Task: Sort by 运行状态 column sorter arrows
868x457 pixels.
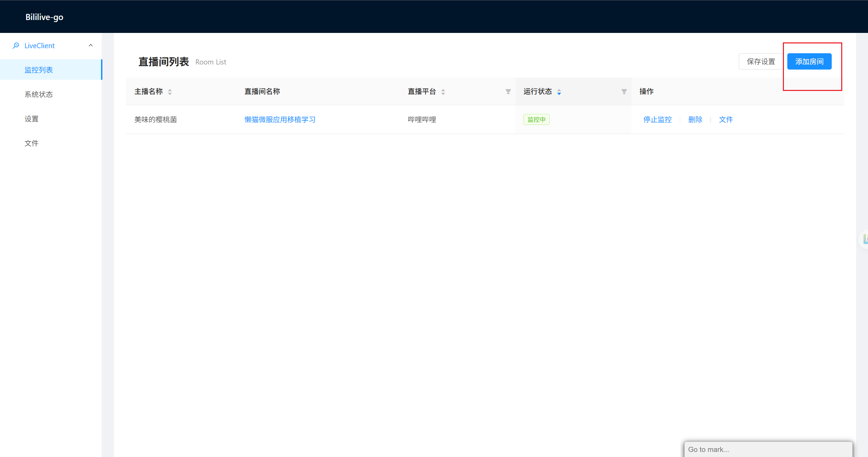Action: (x=559, y=92)
